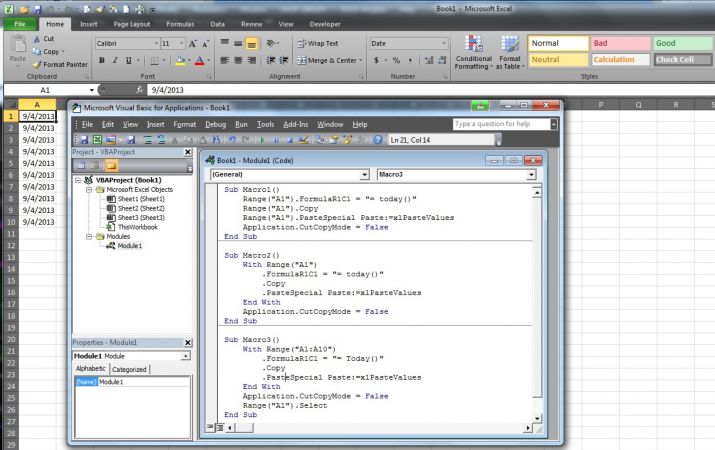Click the Font Color icon in ribbon
Viewport: 715px width, 450px height.
pyautogui.click(x=199, y=61)
